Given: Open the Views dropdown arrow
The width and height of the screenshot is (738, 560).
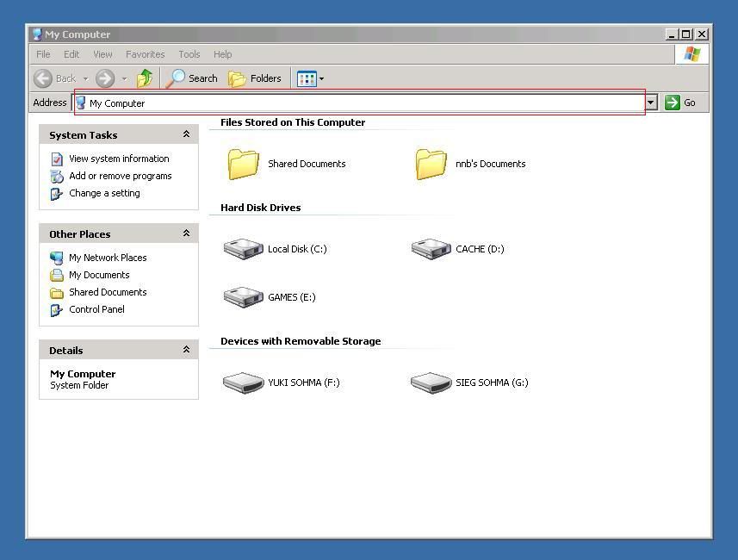Looking at the screenshot, I should pos(321,78).
